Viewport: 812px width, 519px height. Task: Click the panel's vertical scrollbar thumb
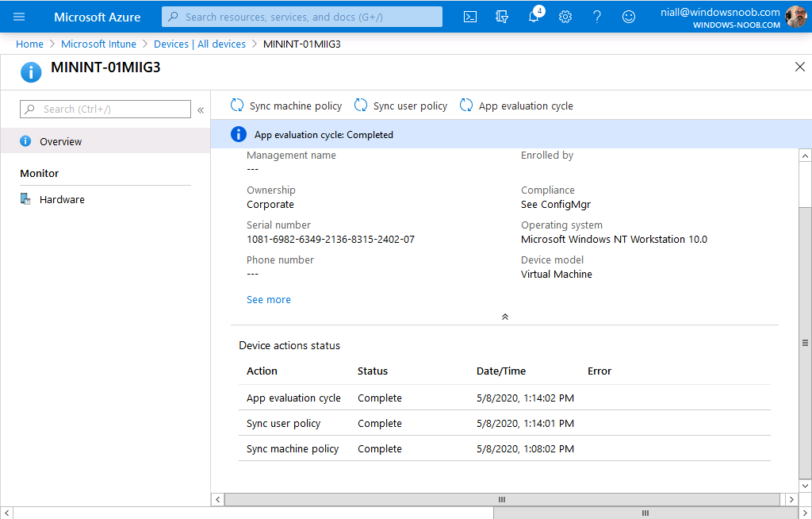[805, 343]
